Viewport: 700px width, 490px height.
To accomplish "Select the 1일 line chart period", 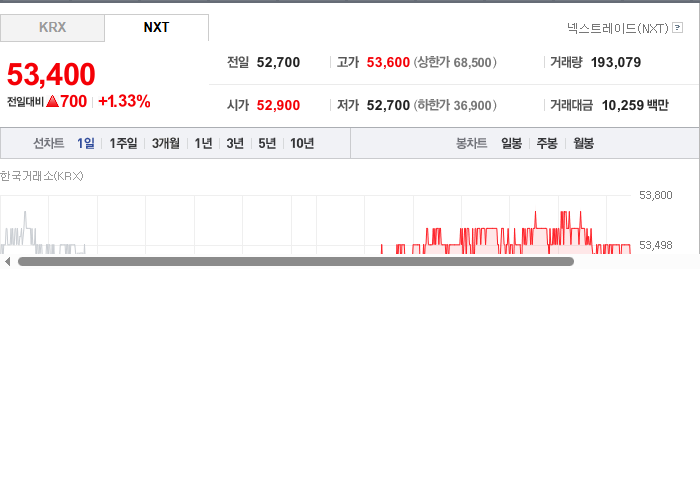I will [86, 143].
